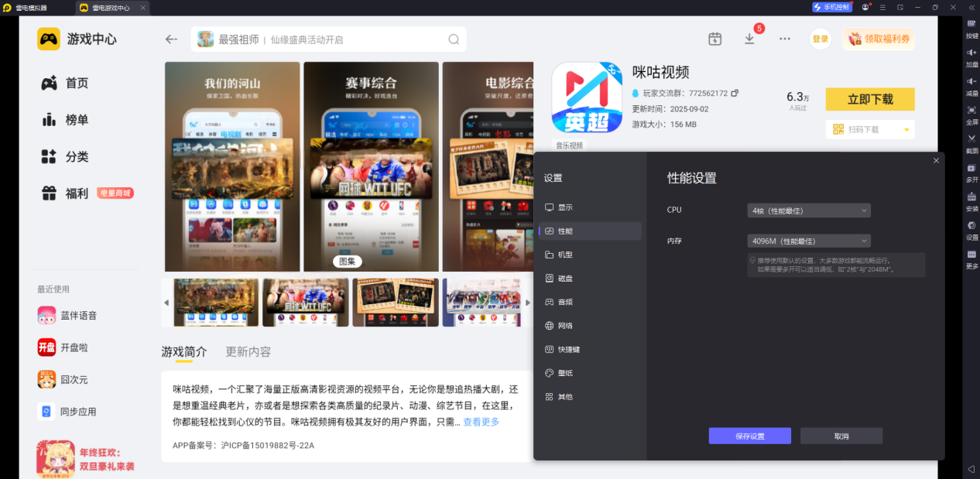Open the calendar reservation icon

click(714, 39)
